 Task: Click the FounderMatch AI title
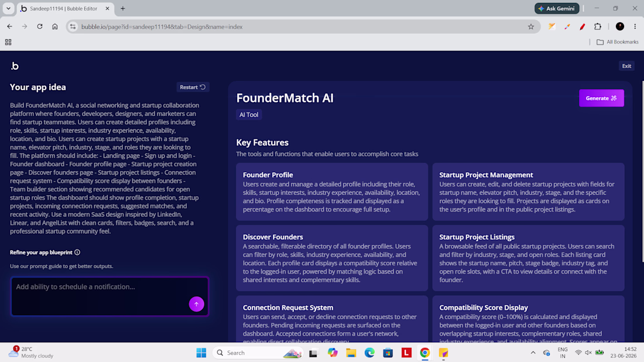coord(285,98)
